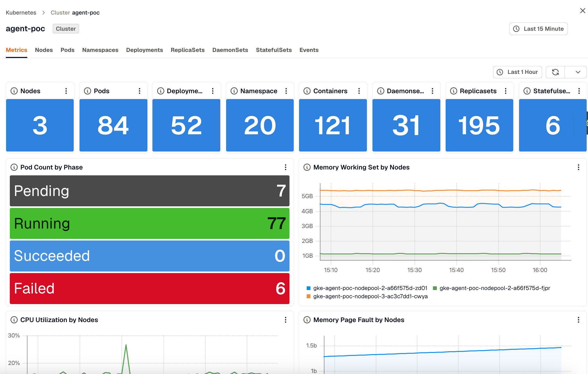Screen dimensions: 588x374
Task: Click info icon for Pod Count by Phase
Action: (14, 167)
